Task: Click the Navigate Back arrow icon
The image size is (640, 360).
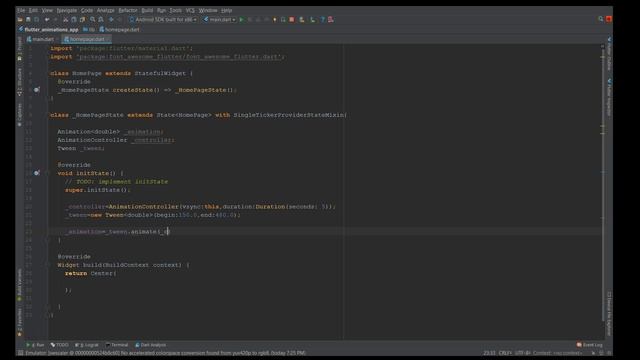Action: [x=111, y=20]
